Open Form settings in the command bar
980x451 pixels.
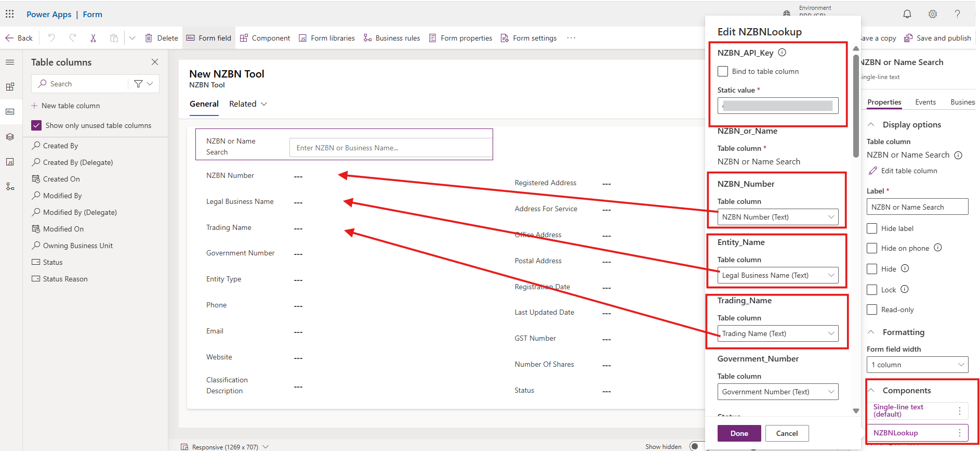click(x=528, y=38)
